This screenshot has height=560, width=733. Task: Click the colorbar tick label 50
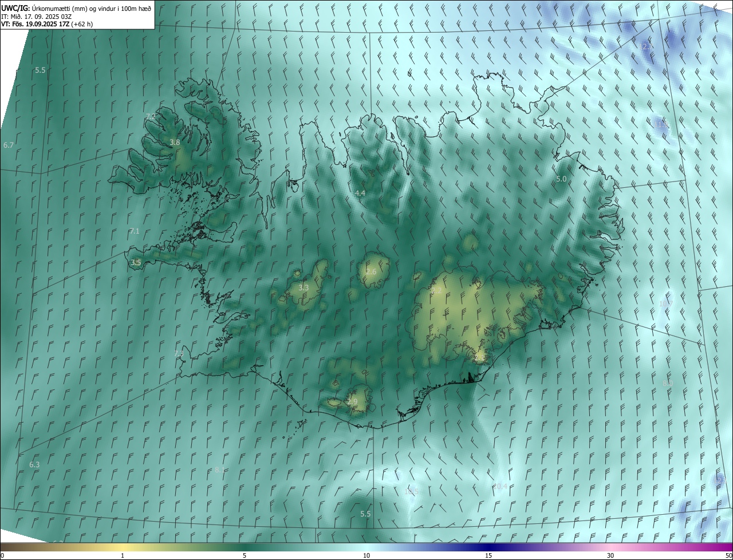(x=728, y=555)
